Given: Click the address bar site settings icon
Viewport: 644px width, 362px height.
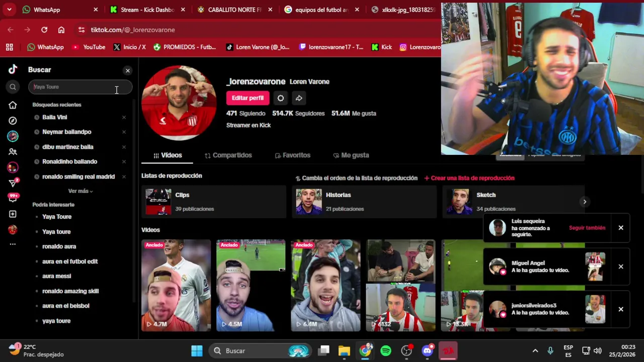Looking at the screenshot, I should 82,30.
